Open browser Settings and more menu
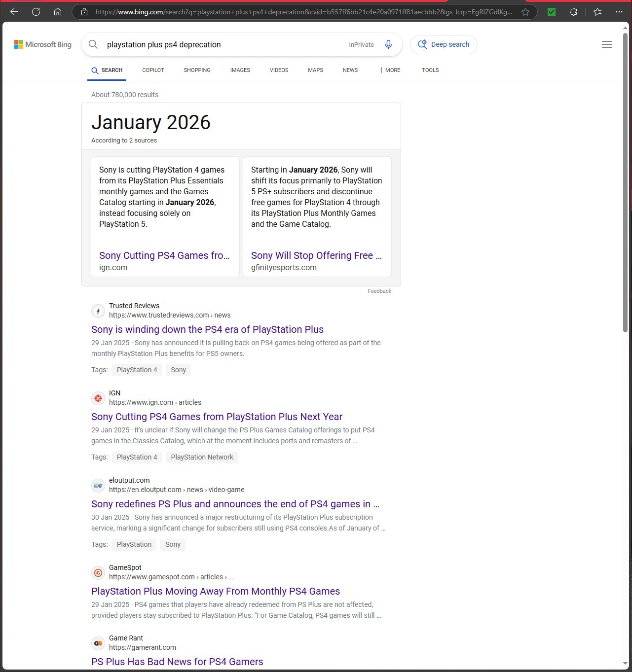 coord(619,12)
